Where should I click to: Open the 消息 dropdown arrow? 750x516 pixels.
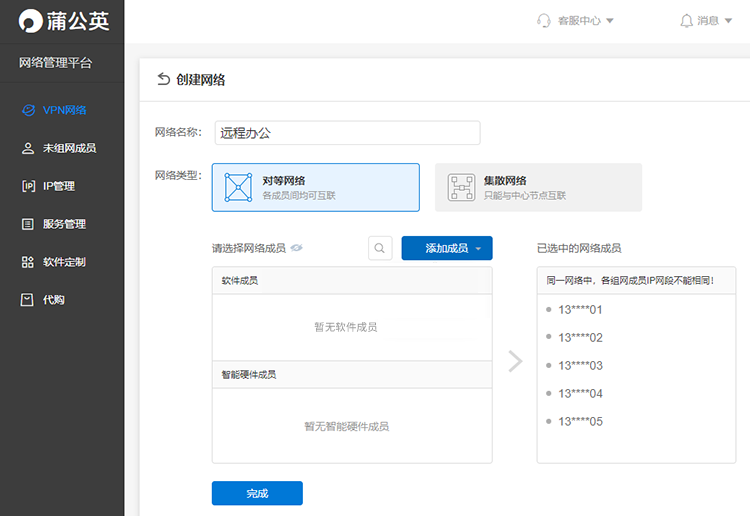tap(728, 21)
